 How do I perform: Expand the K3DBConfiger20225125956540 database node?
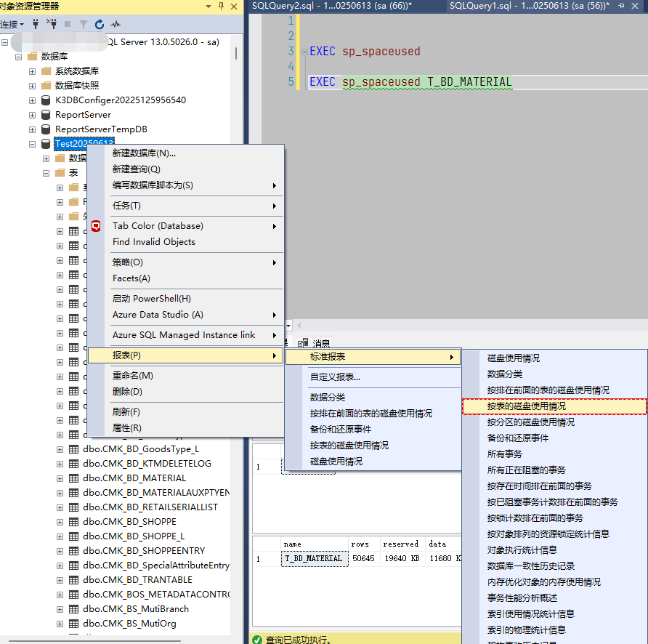click(x=32, y=100)
